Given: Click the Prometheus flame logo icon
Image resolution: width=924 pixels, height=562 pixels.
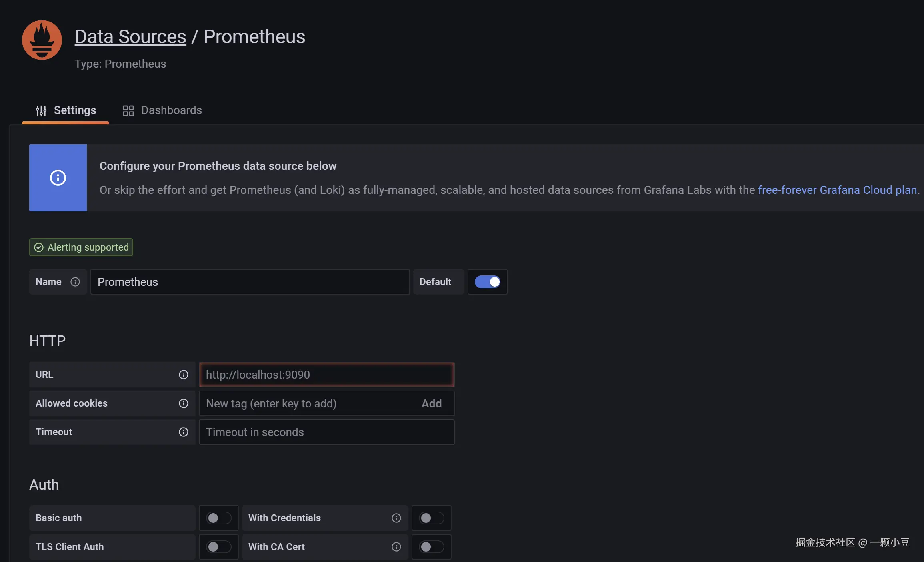Looking at the screenshot, I should [x=42, y=40].
